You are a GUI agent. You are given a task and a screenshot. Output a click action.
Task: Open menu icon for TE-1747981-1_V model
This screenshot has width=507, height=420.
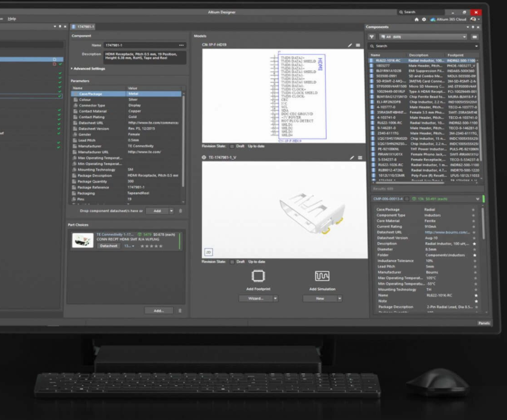click(x=360, y=158)
